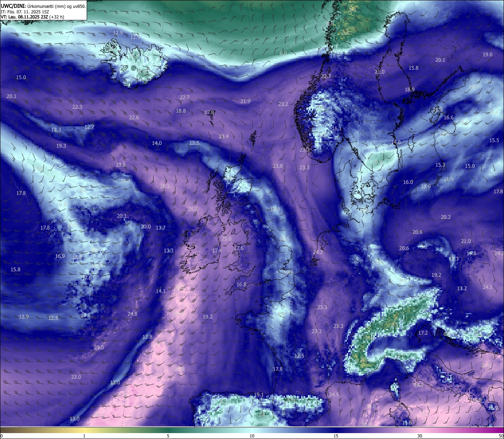Click the map value 13.0

(x=74, y=419)
